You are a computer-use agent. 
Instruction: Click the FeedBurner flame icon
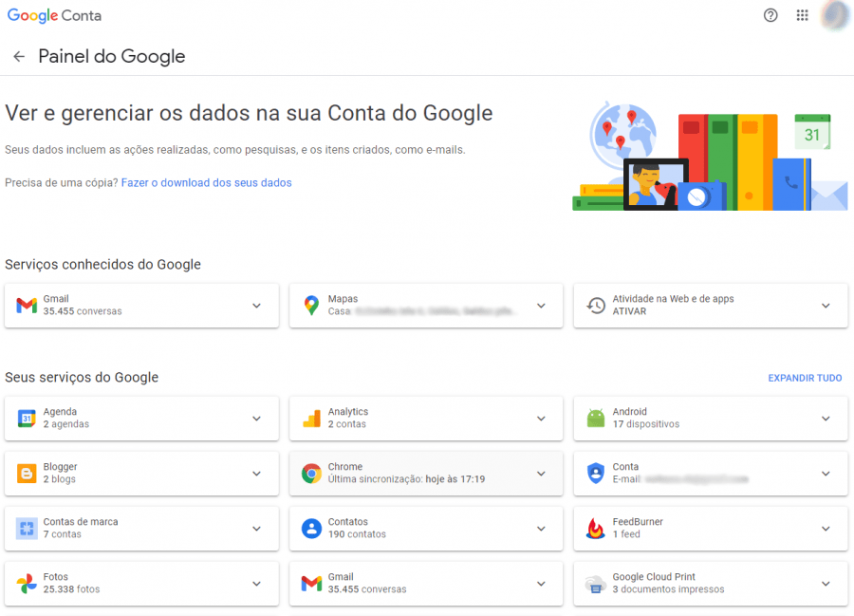596,529
